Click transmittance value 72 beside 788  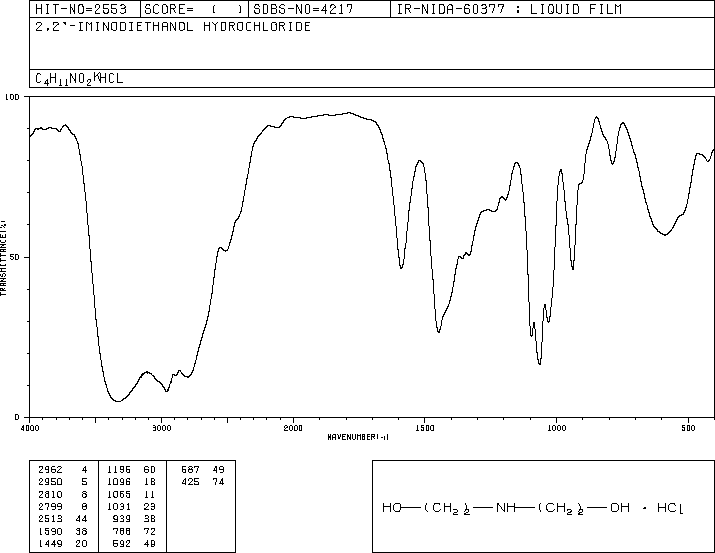tap(150, 532)
